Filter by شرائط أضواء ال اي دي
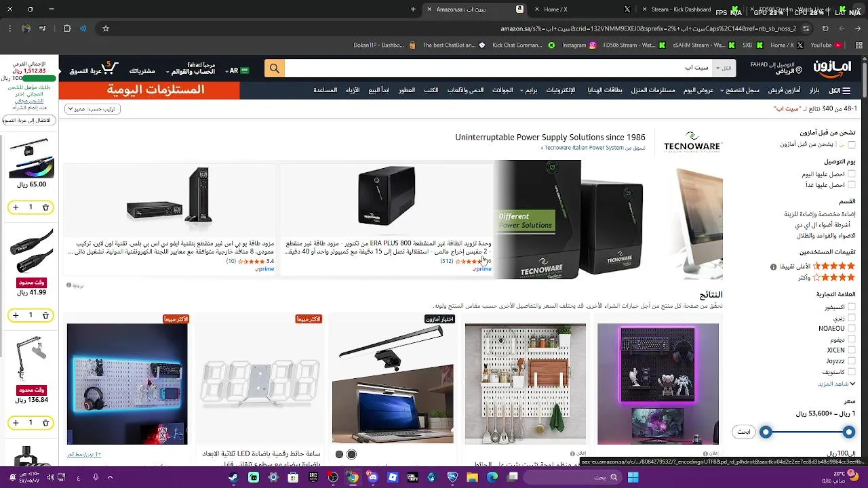The width and height of the screenshot is (868, 488). tap(823, 224)
